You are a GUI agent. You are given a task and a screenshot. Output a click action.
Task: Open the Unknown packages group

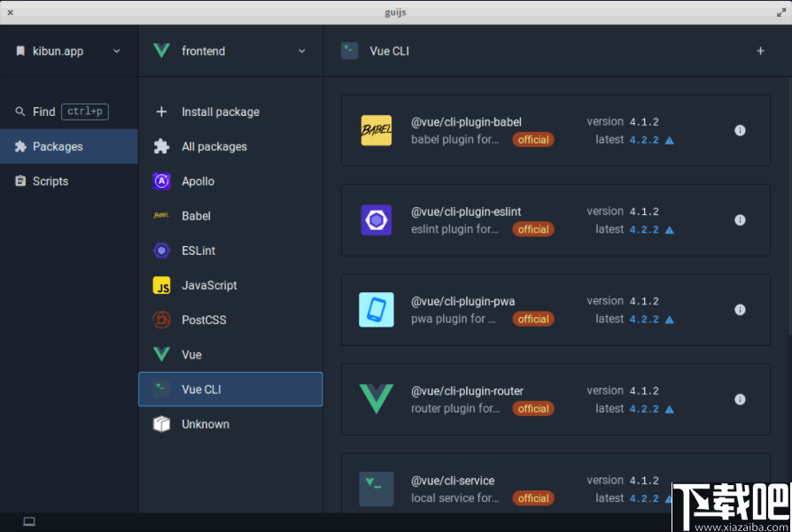tap(205, 424)
